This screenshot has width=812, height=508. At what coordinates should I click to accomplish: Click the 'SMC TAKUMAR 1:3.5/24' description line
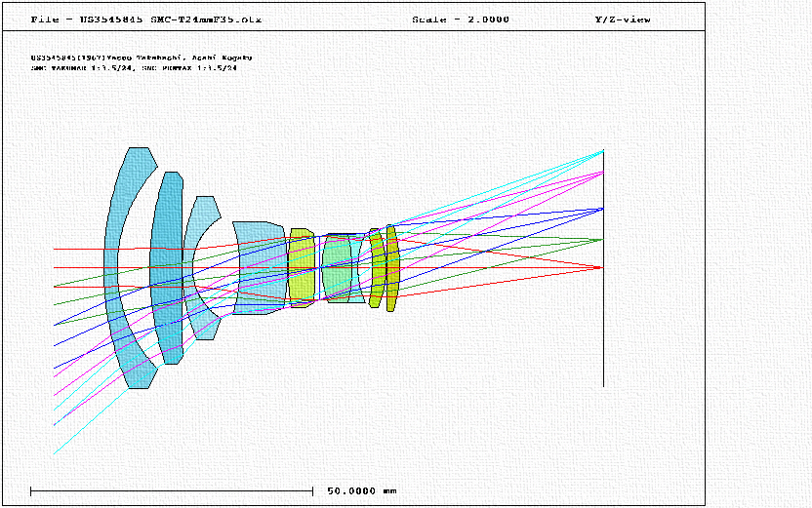pyautogui.click(x=134, y=68)
